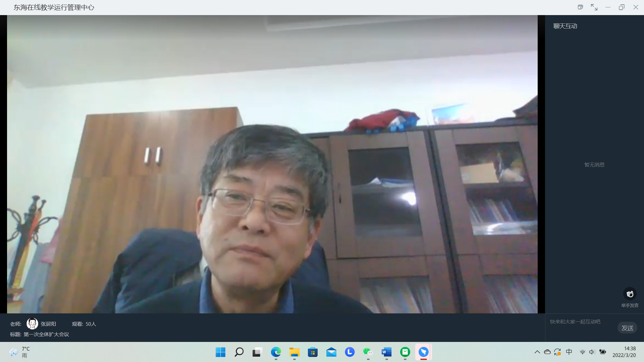Open the WeChat taskbar icon
The height and width of the screenshot is (362, 644).
368,352
